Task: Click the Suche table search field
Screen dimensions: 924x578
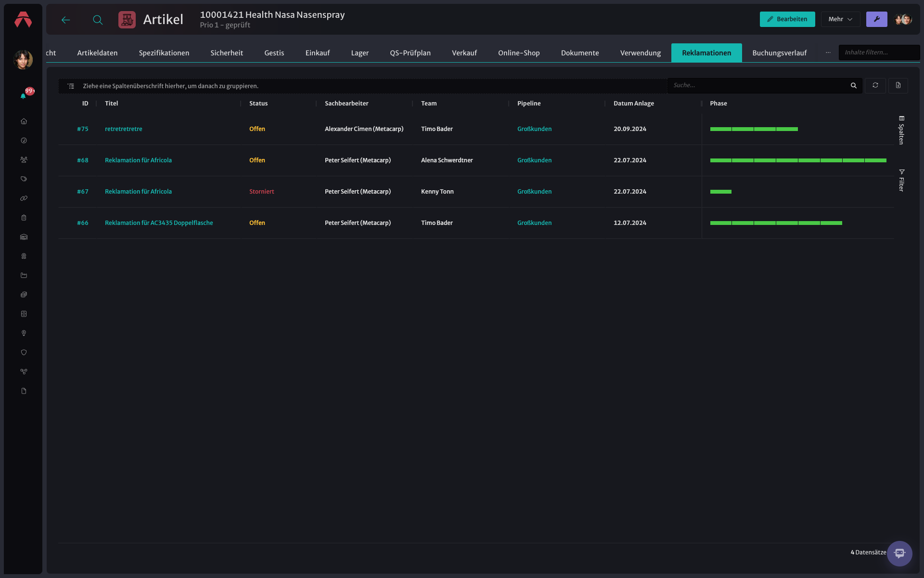Action: [759, 86]
